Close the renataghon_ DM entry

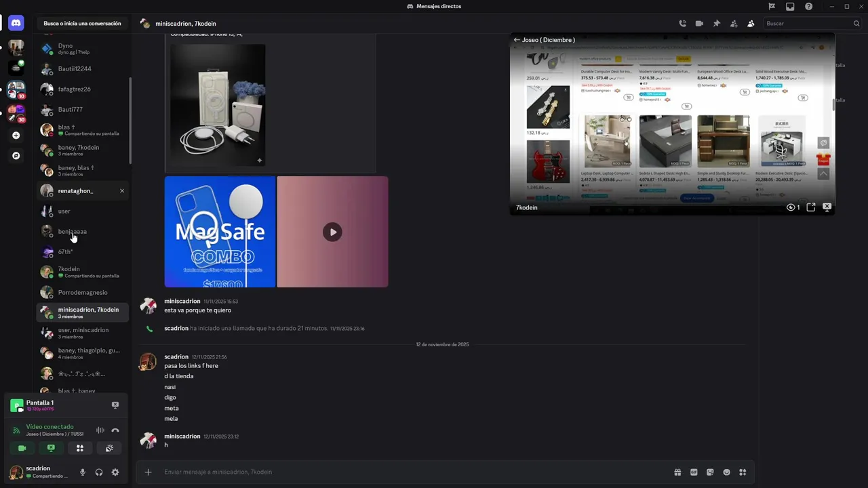pyautogui.click(x=122, y=190)
